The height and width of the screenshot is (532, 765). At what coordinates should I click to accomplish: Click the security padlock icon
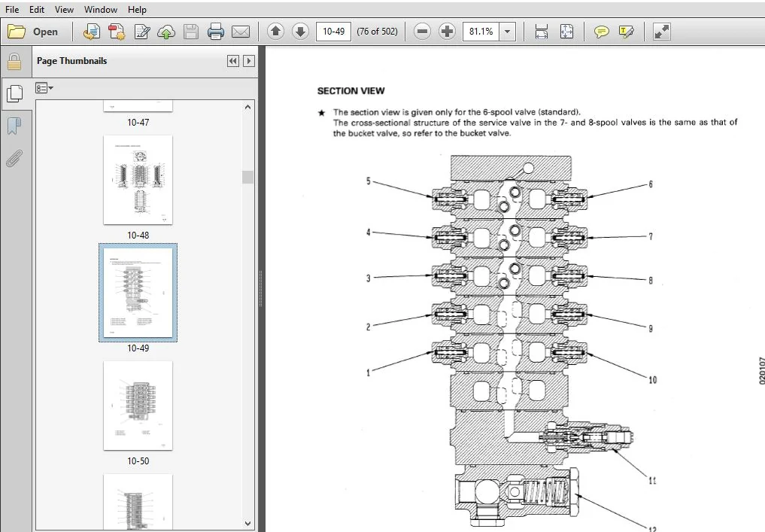(x=14, y=62)
